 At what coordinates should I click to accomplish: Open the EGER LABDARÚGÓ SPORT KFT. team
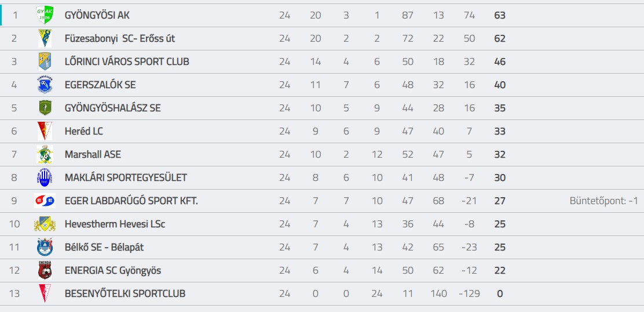(131, 201)
